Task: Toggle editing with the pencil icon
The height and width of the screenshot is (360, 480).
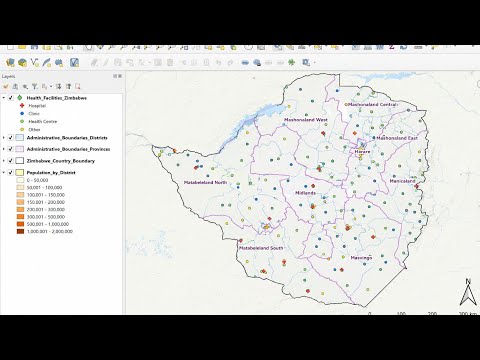Action: pos(106,62)
